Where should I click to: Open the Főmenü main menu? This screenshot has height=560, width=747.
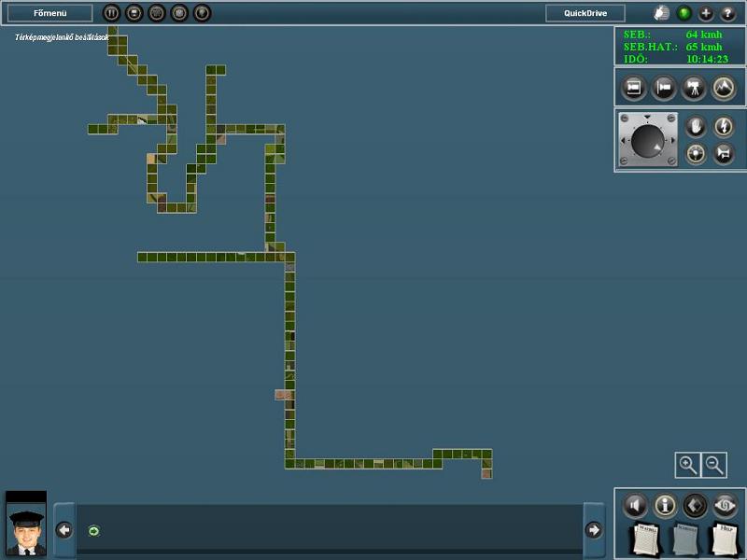point(50,13)
